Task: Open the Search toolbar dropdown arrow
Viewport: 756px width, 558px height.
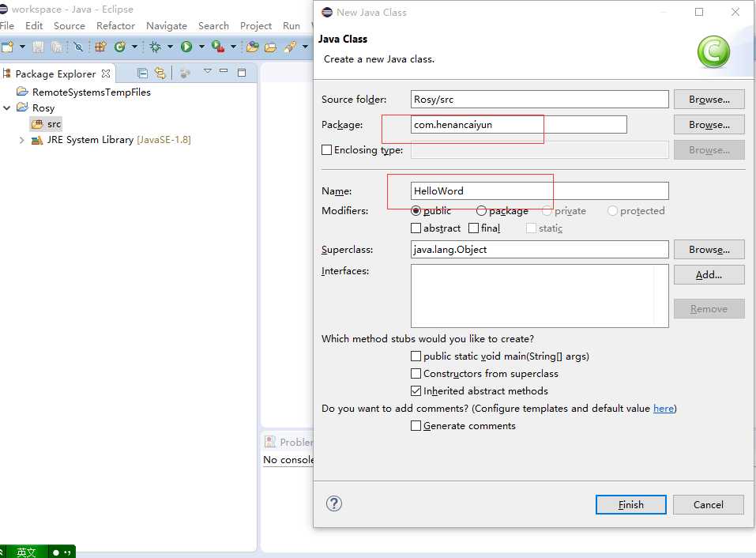Action: pyautogui.click(x=305, y=47)
